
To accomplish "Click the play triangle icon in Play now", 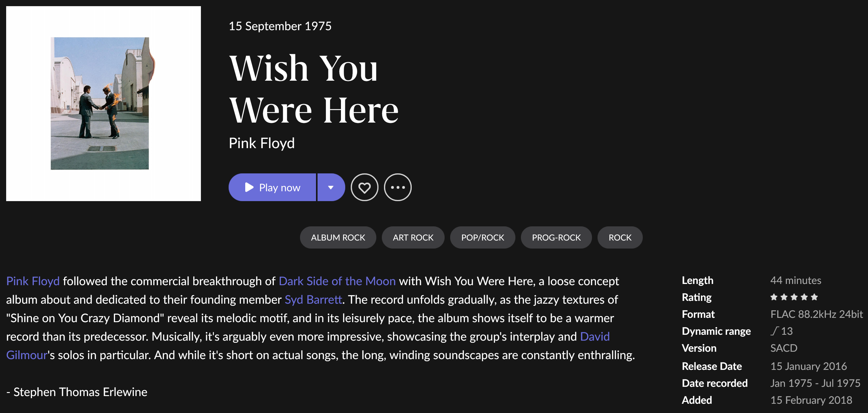I will 249,187.
